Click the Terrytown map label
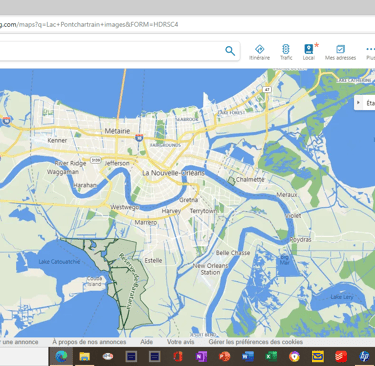This screenshot has width=375, height=366. coord(204,211)
